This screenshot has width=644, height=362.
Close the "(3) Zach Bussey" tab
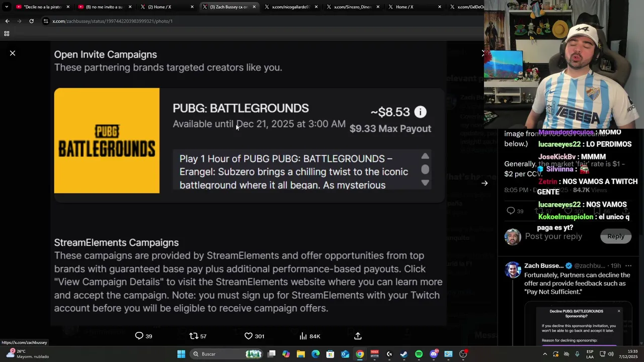click(254, 7)
